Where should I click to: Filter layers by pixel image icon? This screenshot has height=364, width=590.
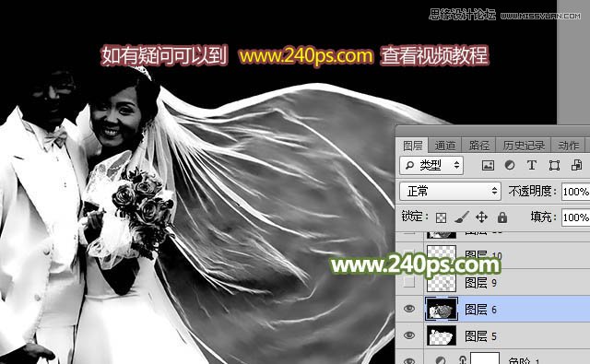coord(488,165)
